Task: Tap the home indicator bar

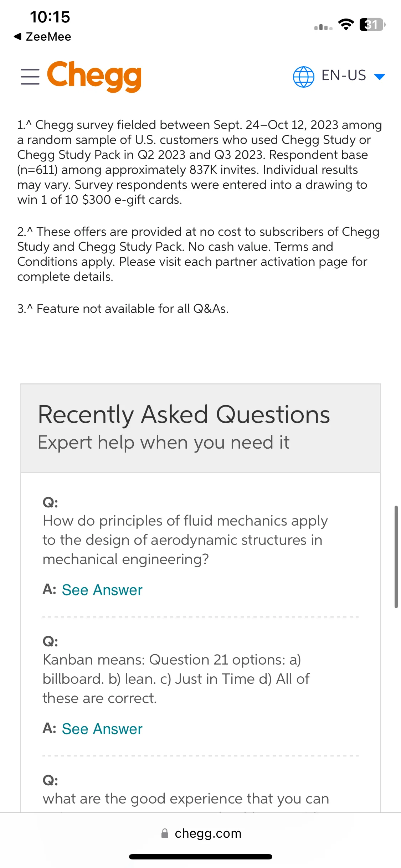Action: tap(201, 857)
